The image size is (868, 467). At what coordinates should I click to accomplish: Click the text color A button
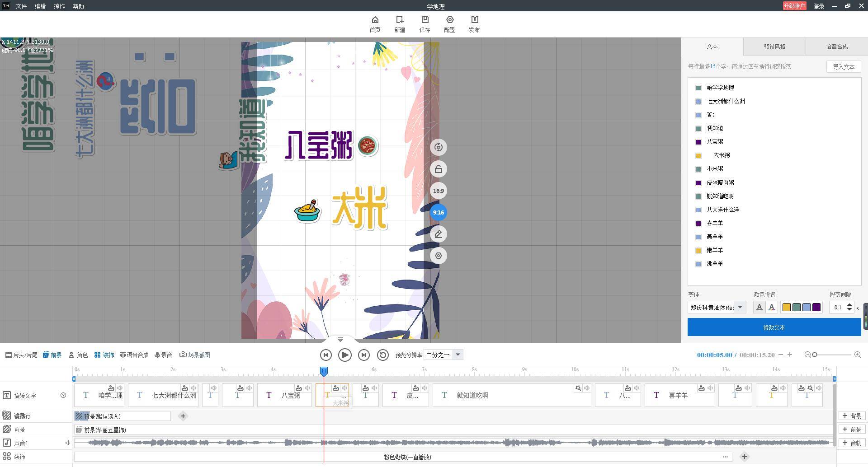point(759,307)
